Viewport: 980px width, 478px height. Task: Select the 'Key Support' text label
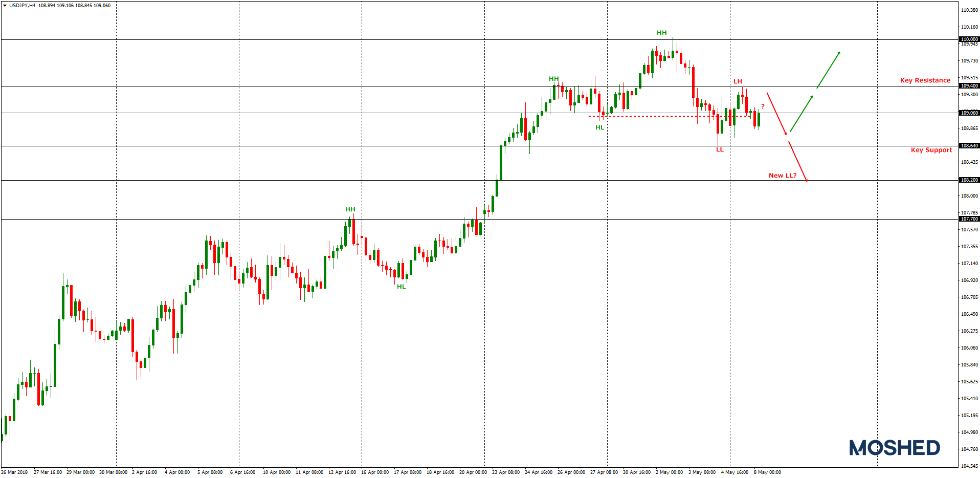[x=931, y=150]
